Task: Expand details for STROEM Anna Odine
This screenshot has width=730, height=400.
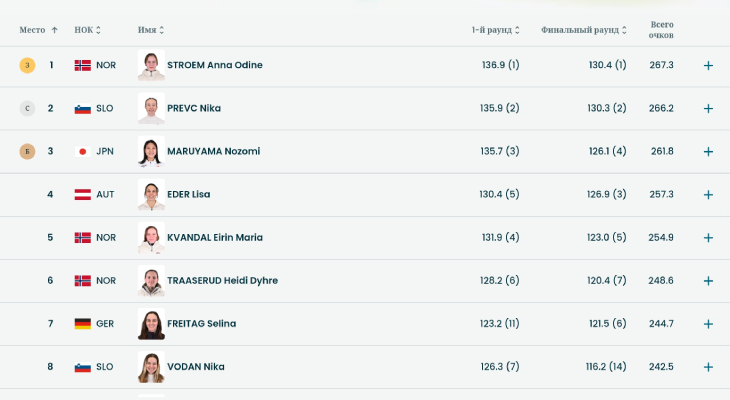Action: click(708, 65)
